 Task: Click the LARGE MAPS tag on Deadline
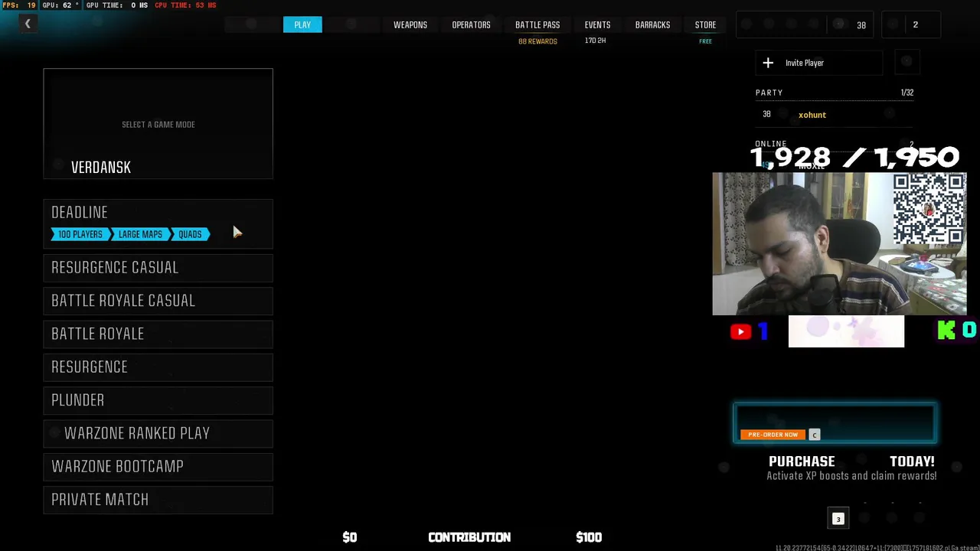[140, 234]
